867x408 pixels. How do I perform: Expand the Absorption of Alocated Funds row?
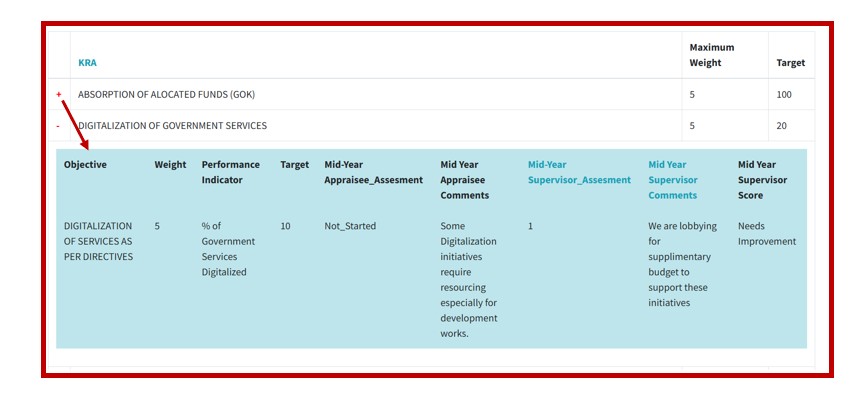click(59, 94)
